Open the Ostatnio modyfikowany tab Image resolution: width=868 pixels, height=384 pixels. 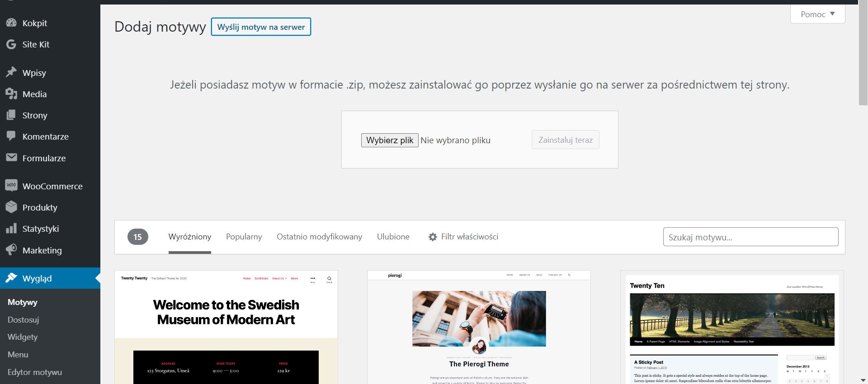coord(319,237)
